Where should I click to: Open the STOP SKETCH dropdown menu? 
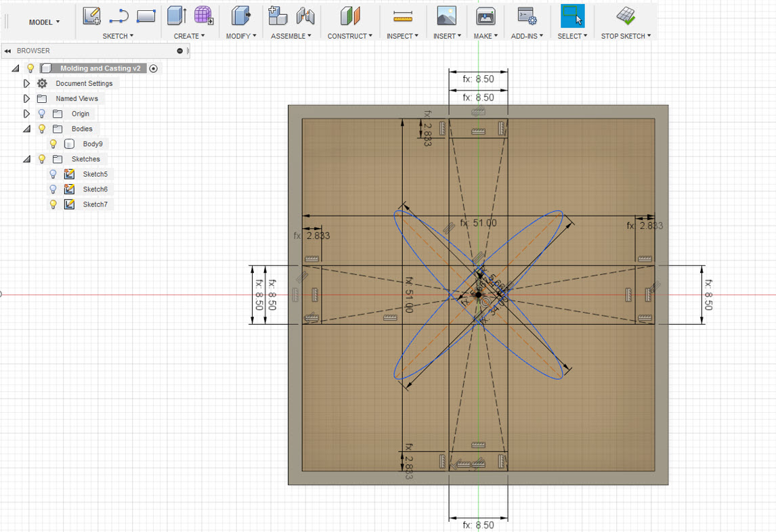626,36
